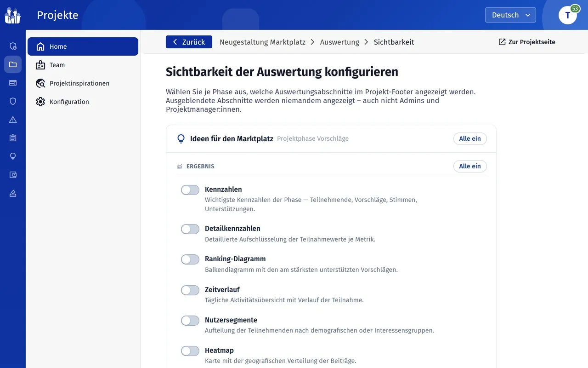
Task: Open the card-layout sidebar icon
Action: (13, 83)
